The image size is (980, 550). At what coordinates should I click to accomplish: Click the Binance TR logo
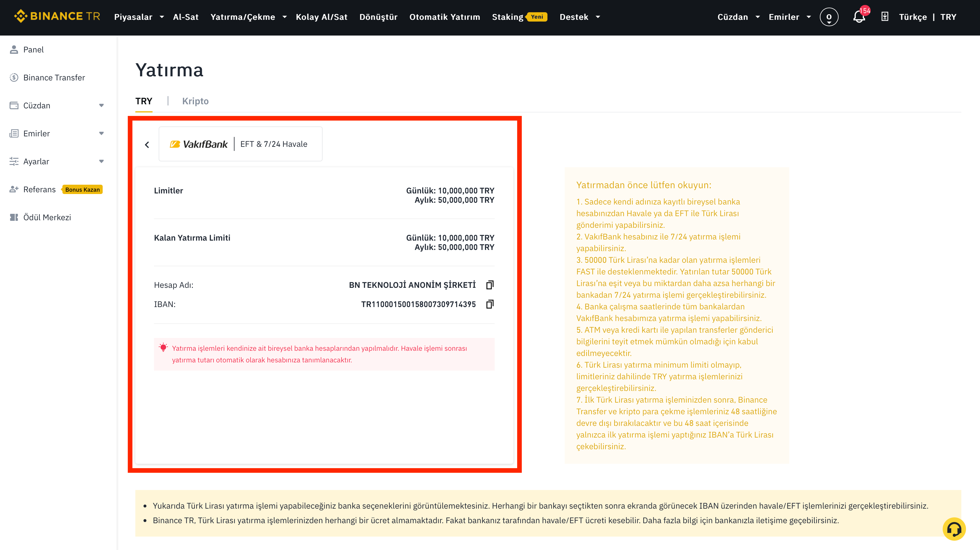point(57,16)
